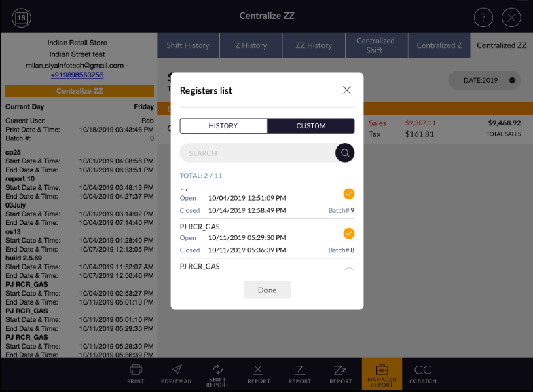
Task: Switch to the Shift History tab
Action: [x=188, y=45]
